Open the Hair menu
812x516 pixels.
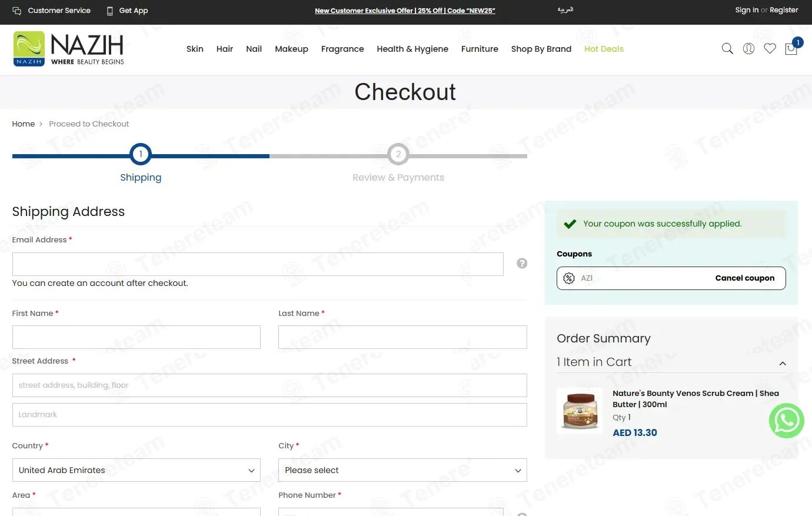(x=225, y=49)
